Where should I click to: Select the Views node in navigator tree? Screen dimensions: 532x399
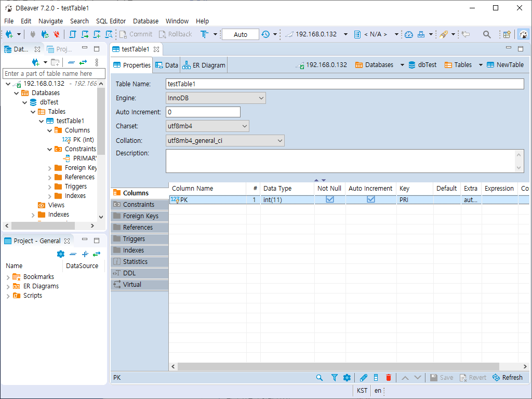click(x=51, y=205)
